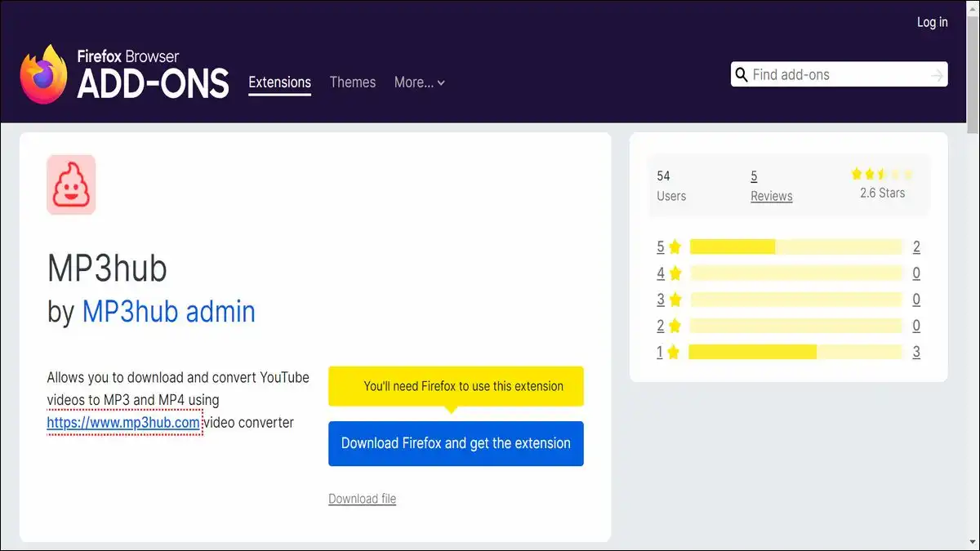Viewport: 980px width, 551px height.
Task: Expand the More... dropdown menu
Action: point(420,82)
